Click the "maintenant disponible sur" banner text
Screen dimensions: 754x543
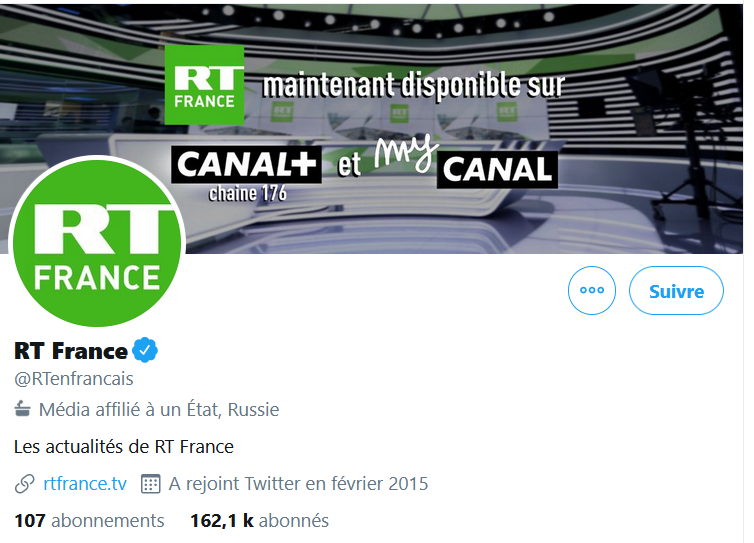point(413,84)
